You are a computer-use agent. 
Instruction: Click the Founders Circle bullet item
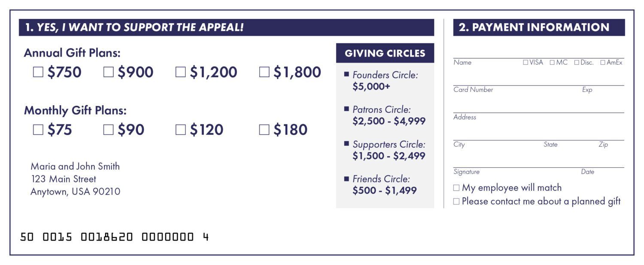click(385, 81)
